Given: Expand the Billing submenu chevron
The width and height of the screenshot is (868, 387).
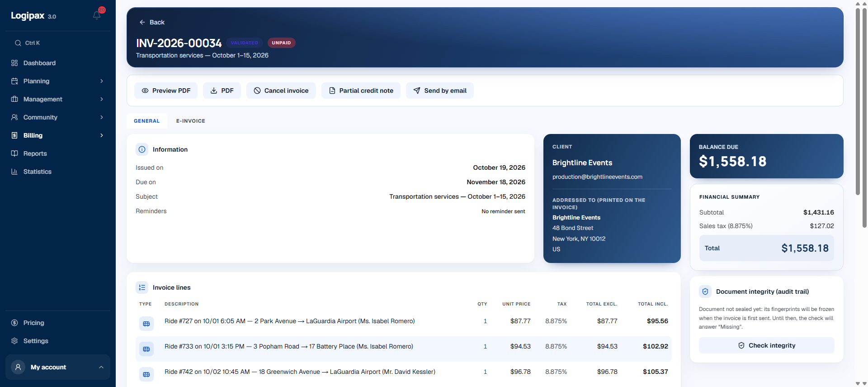Looking at the screenshot, I should point(102,135).
